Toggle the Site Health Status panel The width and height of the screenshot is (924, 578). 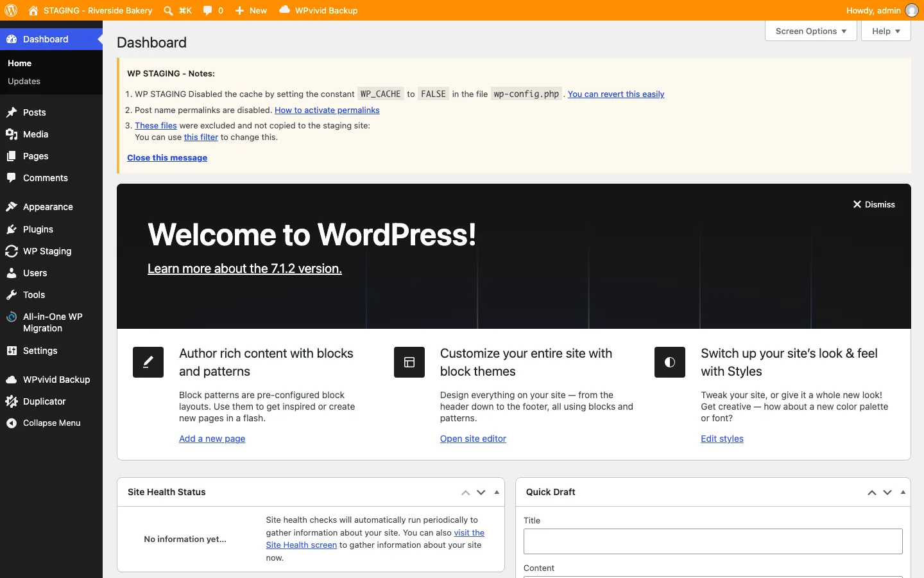pyautogui.click(x=497, y=493)
